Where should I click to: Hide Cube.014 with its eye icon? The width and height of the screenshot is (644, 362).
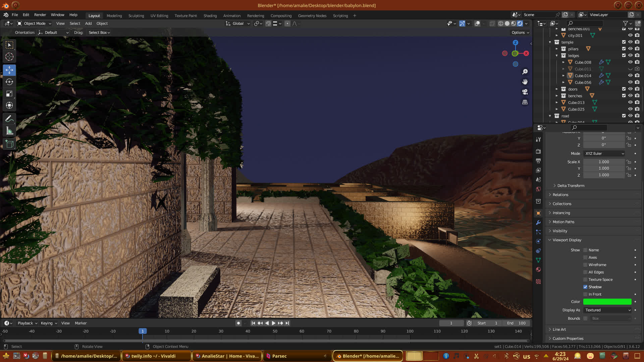(x=630, y=76)
